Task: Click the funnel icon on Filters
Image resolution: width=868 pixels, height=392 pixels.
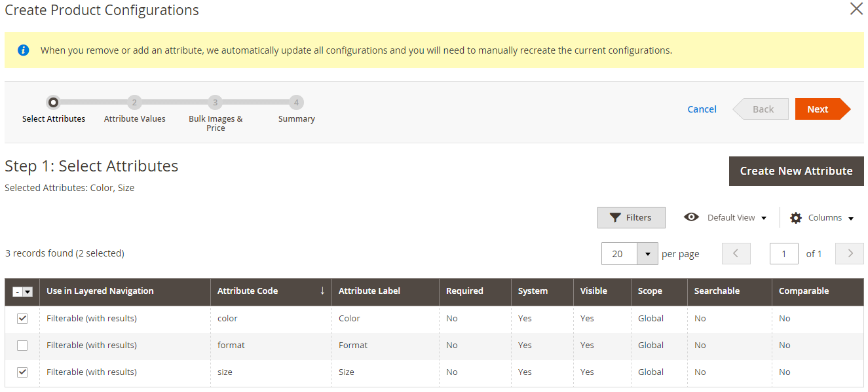Action: tap(615, 218)
